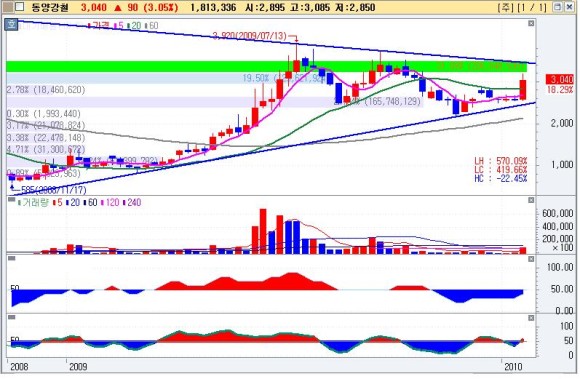Toggle the volume 240 average legend item
The height and width of the screenshot is (379, 580).
point(132,202)
